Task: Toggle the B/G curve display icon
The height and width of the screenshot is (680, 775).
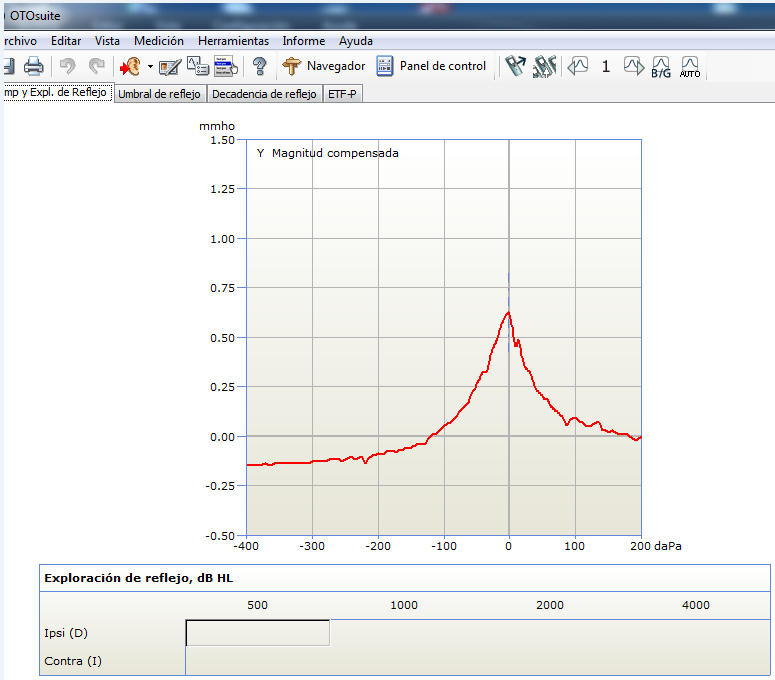Action: click(661, 67)
